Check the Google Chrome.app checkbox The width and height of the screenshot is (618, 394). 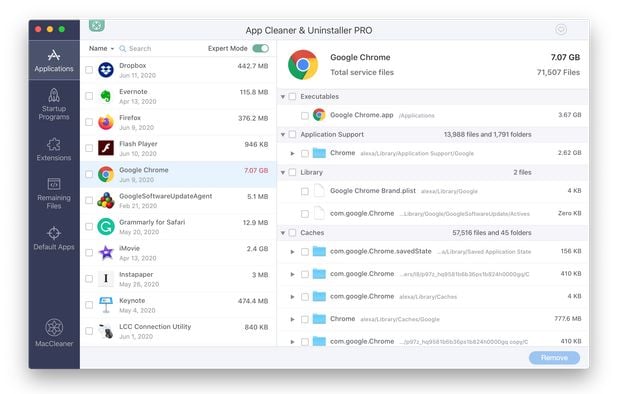pos(305,115)
